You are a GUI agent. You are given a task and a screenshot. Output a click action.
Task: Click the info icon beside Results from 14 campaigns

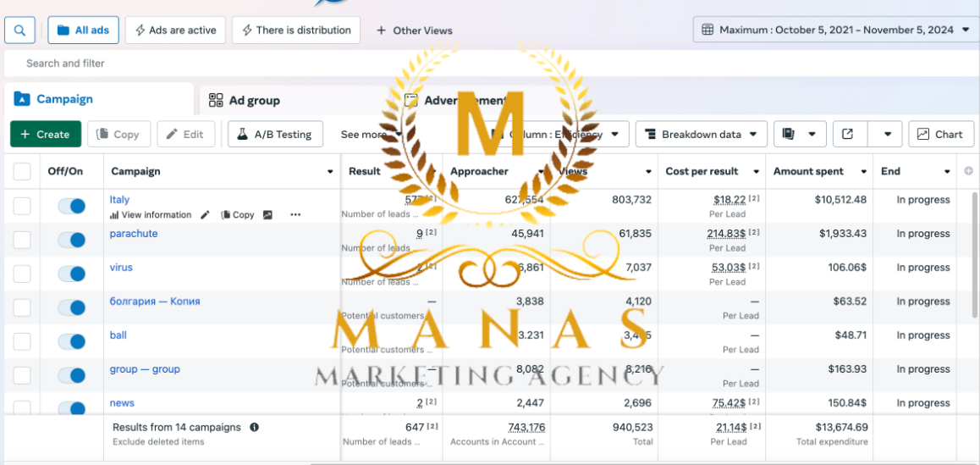pyautogui.click(x=255, y=428)
